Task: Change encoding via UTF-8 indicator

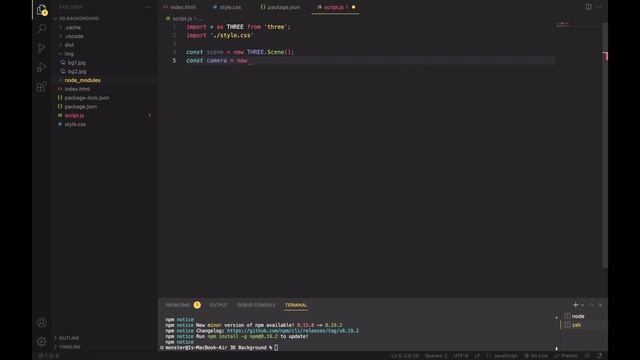Action: [461, 356]
